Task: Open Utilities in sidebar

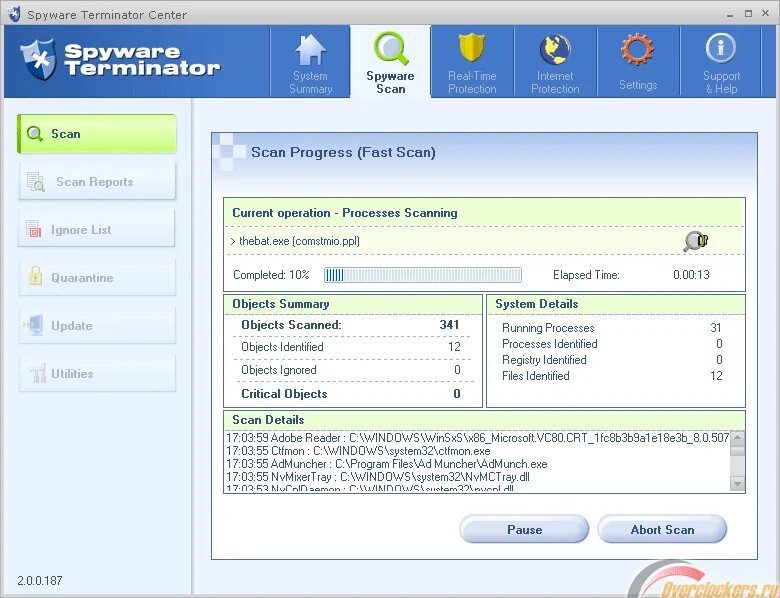Action: click(x=97, y=373)
